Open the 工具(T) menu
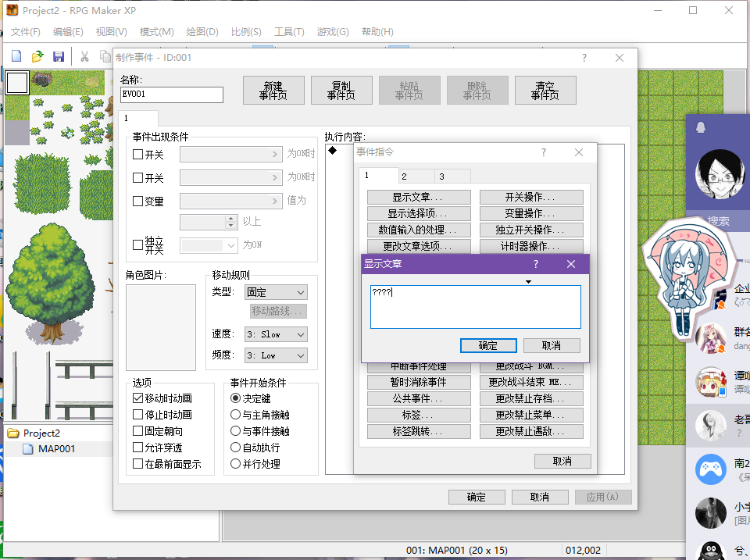This screenshot has width=750, height=560. 289,31
